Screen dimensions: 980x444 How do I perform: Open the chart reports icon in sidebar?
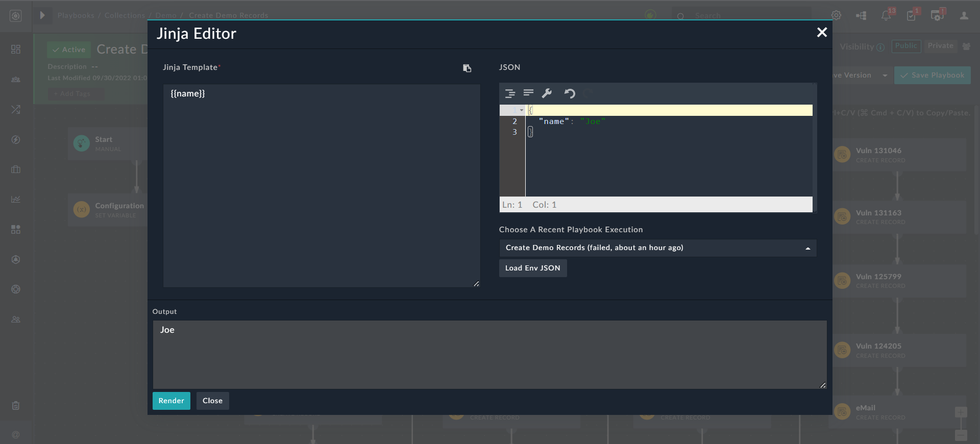pyautogui.click(x=16, y=199)
